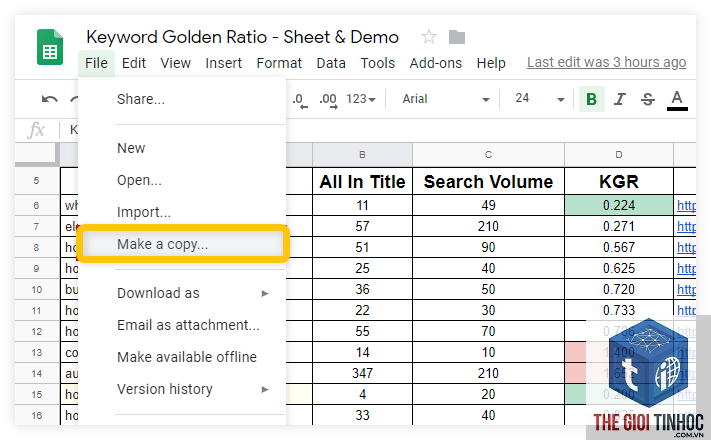
Task: Select the green cell with 0.224
Action: [x=619, y=205]
